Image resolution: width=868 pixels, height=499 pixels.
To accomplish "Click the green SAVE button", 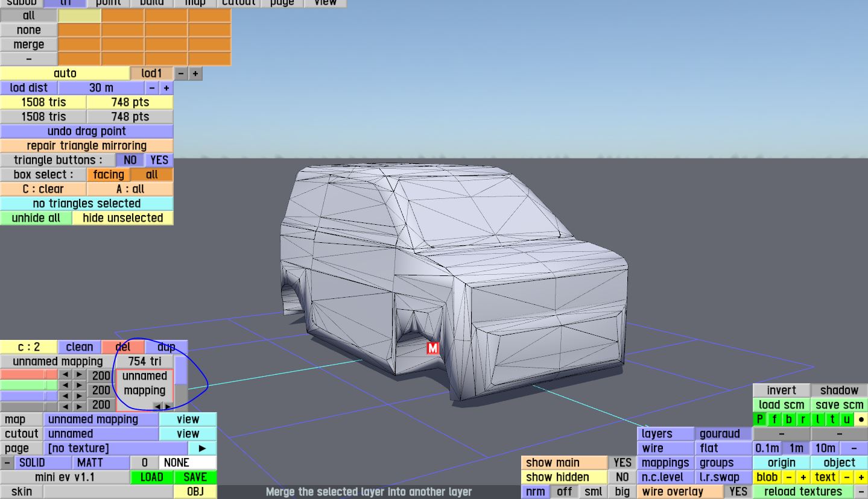I will (x=195, y=477).
